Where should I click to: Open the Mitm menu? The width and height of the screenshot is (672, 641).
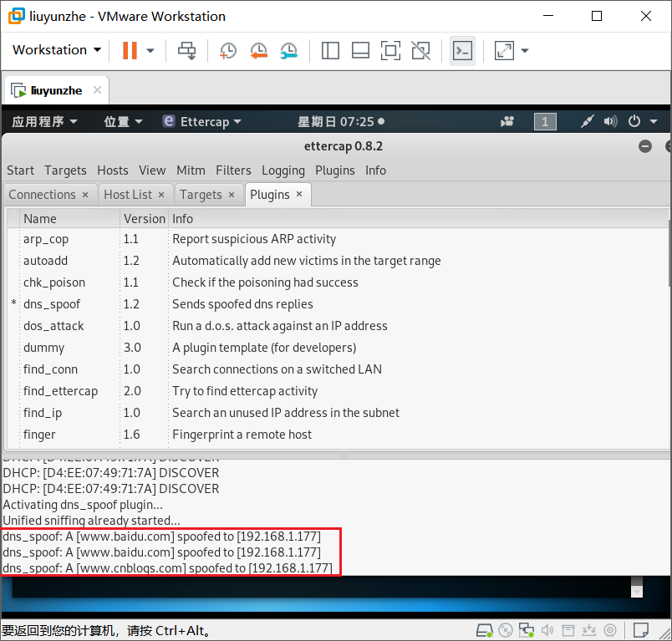pos(191,170)
